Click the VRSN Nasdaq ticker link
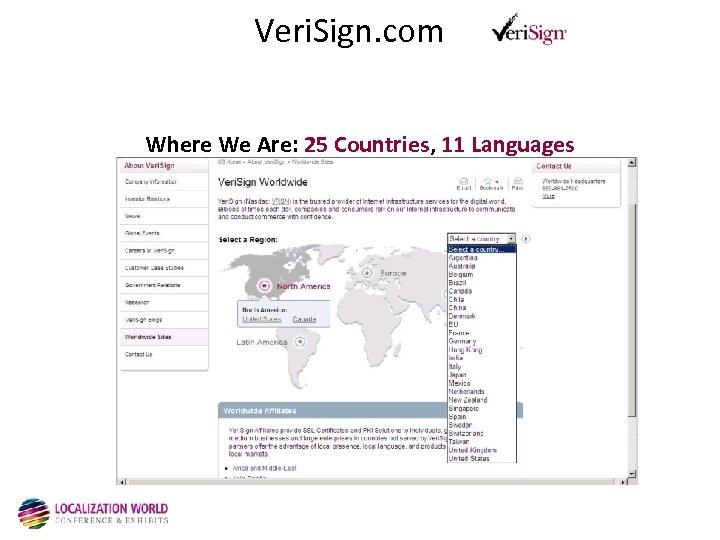The height and width of the screenshot is (540, 720). point(281,201)
